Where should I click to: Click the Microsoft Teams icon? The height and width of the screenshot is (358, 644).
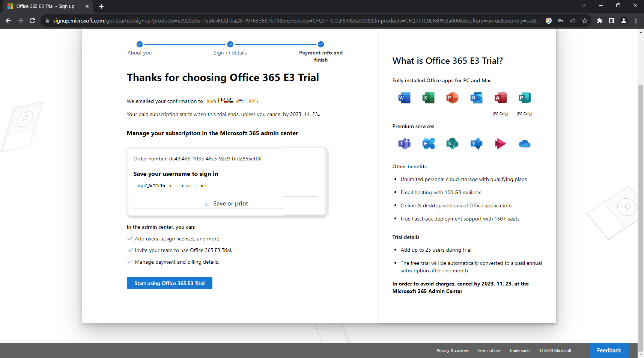tap(404, 144)
